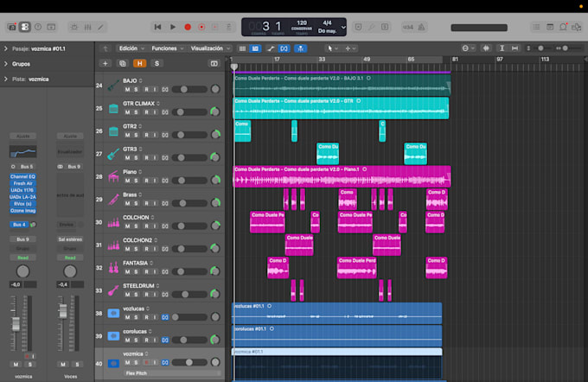Open the Fresh Air plug-in slot

point(22,183)
